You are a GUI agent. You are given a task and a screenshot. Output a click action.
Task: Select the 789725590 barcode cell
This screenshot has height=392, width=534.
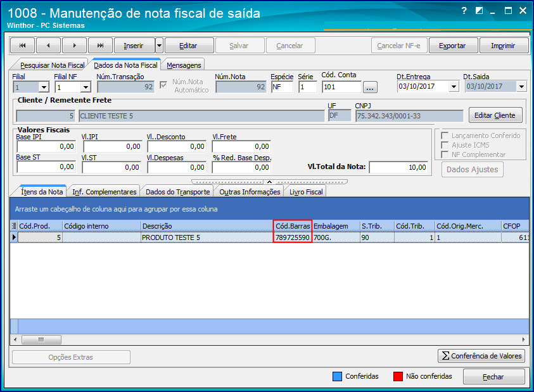(x=293, y=237)
